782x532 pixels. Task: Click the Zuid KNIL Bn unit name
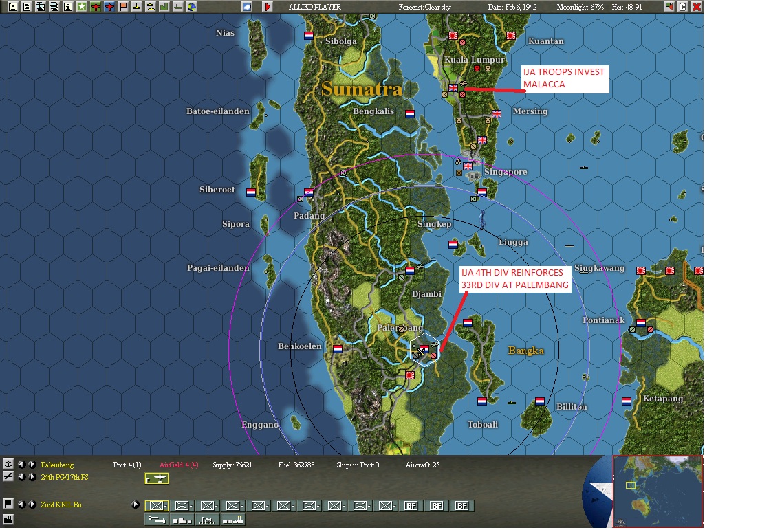[x=61, y=505]
